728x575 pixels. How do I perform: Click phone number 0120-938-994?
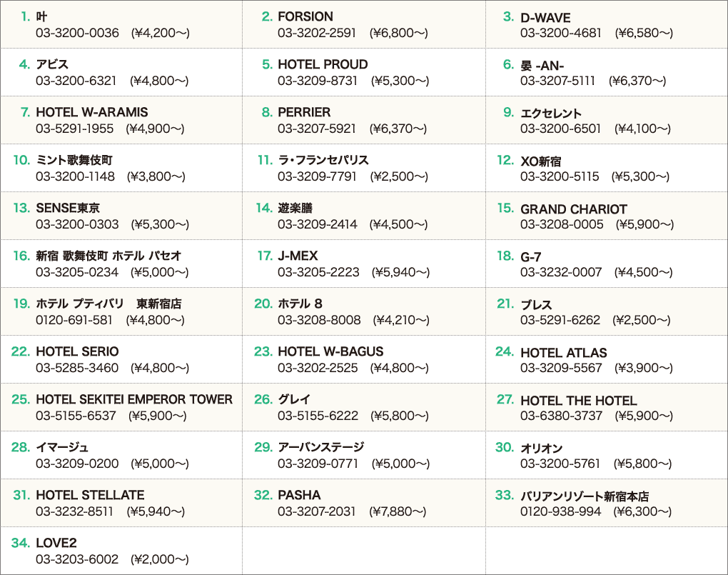(x=560, y=511)
